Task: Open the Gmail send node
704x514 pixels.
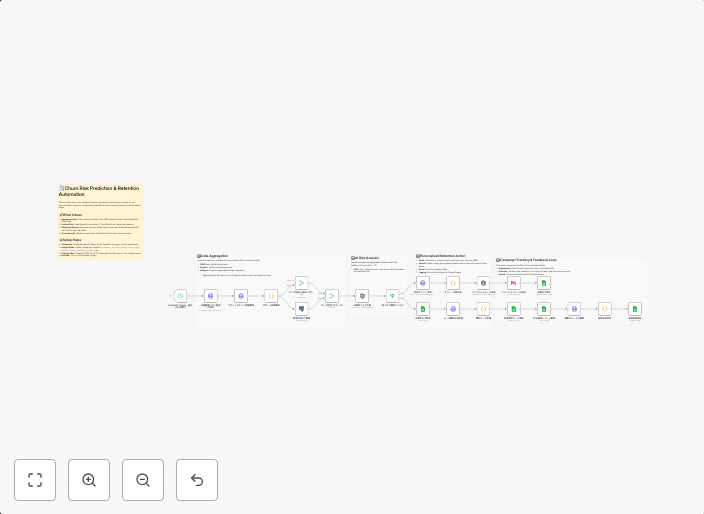Action: (514, 283)
